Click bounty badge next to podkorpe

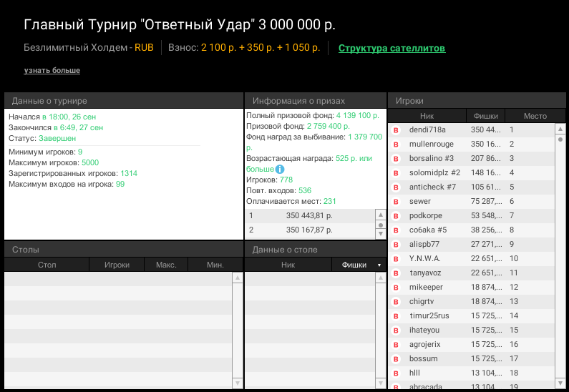[x=396, y=216]
